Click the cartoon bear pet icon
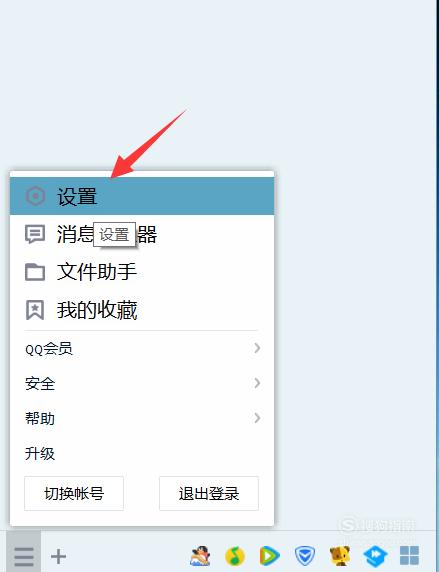This screenshot has height=572, width=439. 340,556
